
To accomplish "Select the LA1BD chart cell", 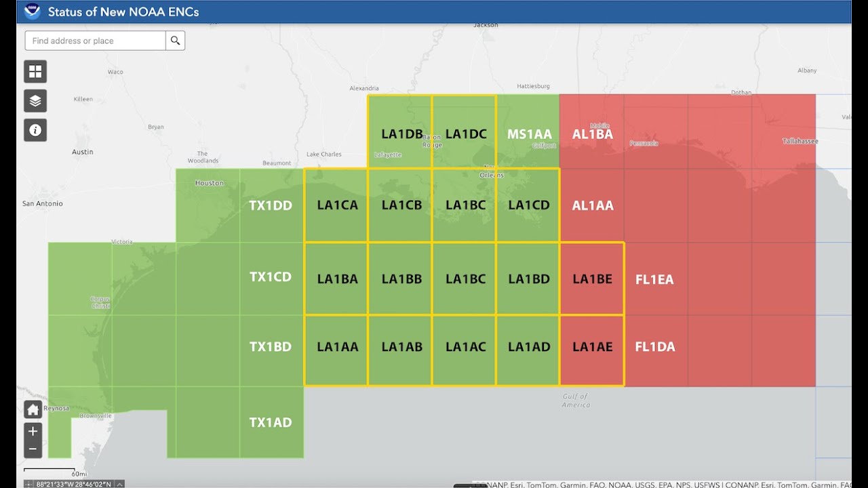I will [x=529, y=279].
